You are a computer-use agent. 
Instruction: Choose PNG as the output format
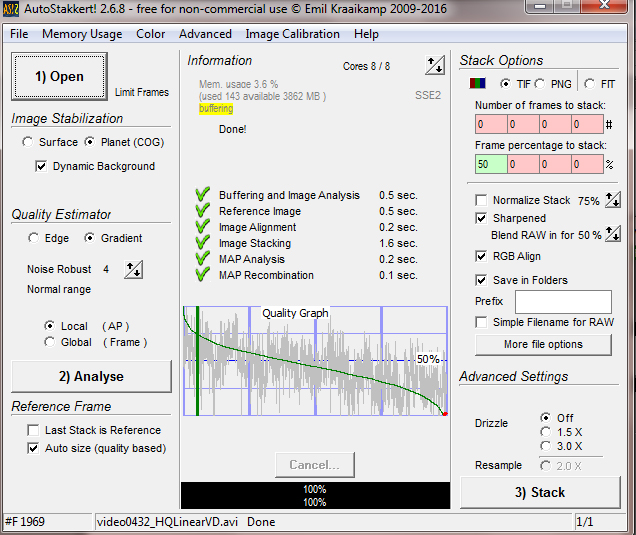(540, 83)
